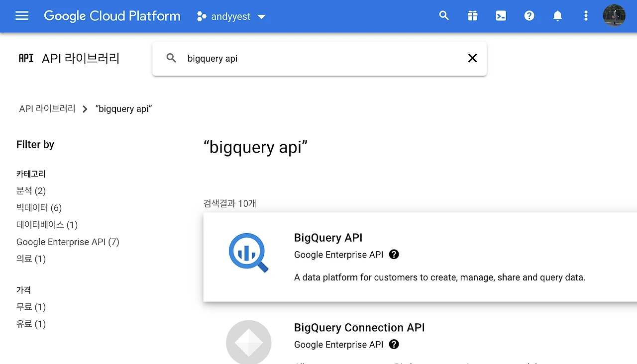Click the Filter by heading

pyautogui.click(x=35, y=145)
